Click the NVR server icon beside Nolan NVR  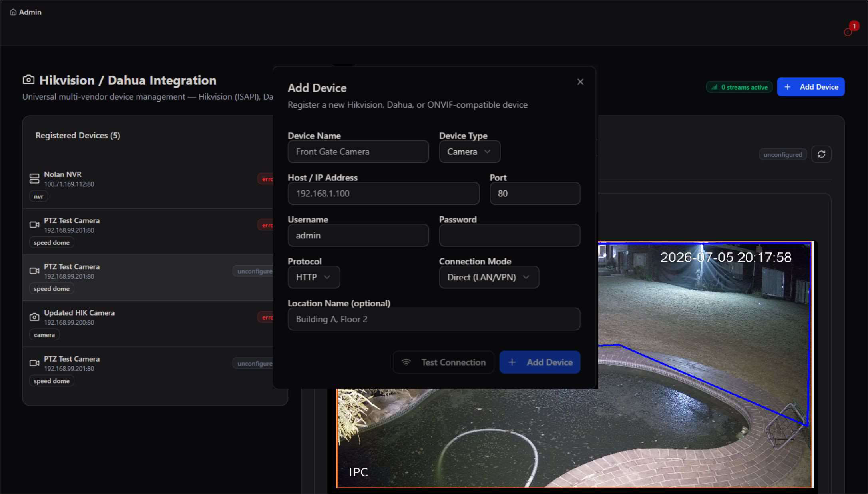pos(35,178)
